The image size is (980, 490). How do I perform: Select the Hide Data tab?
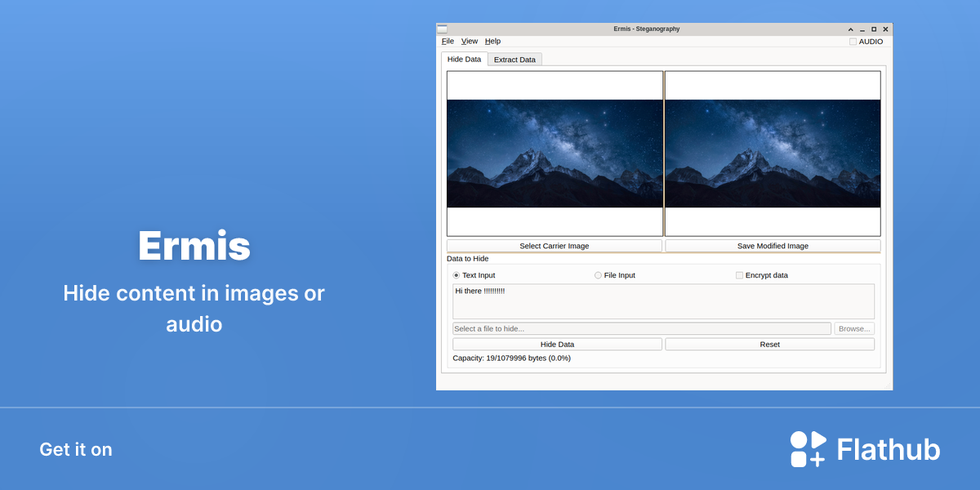[465, 59]
